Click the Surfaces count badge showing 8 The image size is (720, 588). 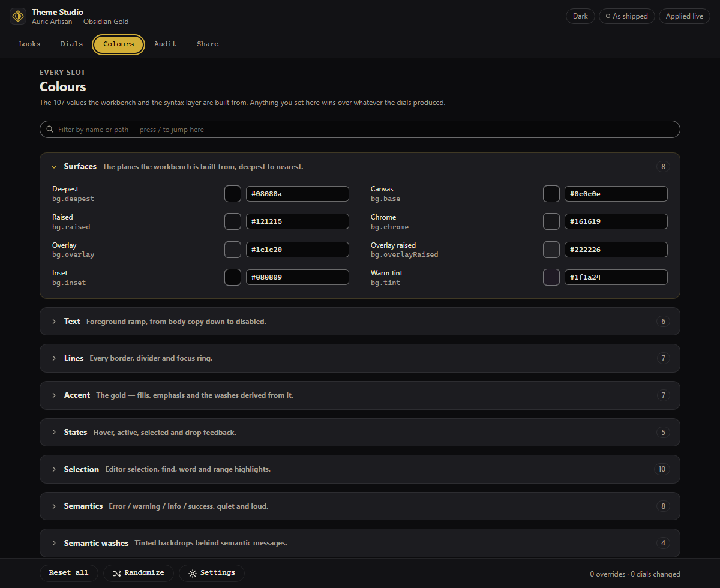point(663,167)
